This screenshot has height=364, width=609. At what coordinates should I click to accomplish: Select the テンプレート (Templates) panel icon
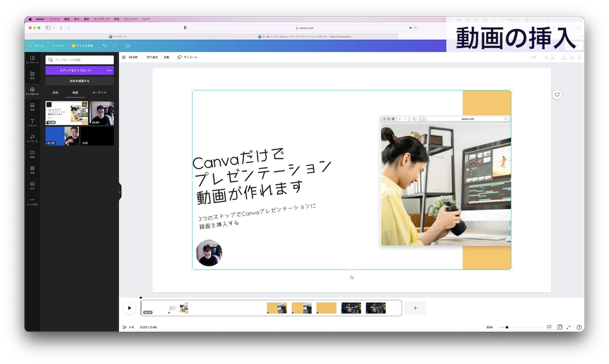(32, 58)
